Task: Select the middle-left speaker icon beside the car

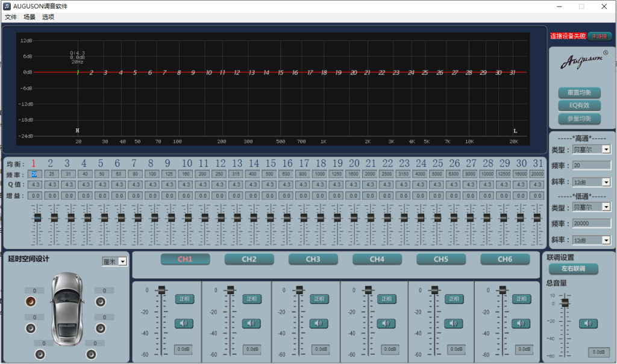Action: [31, 328]
